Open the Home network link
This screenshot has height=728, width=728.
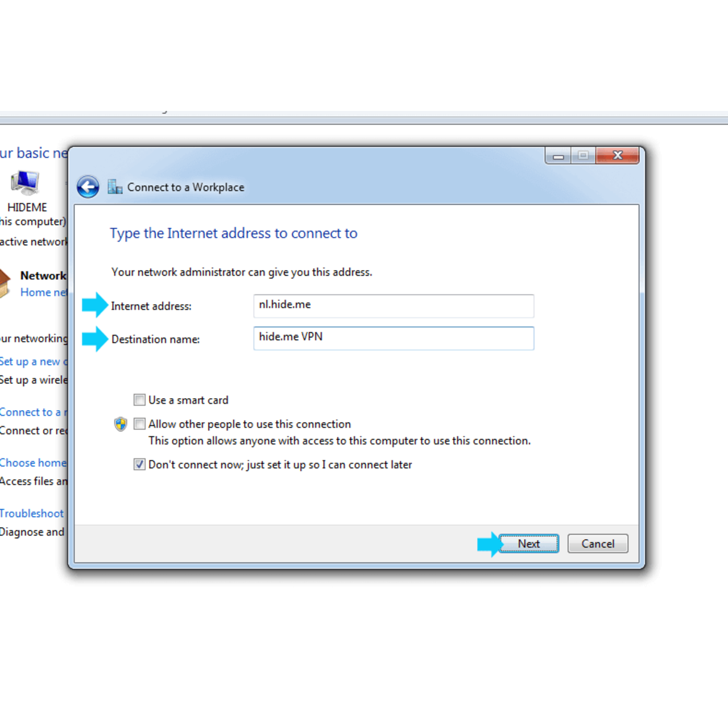point(43,292)
